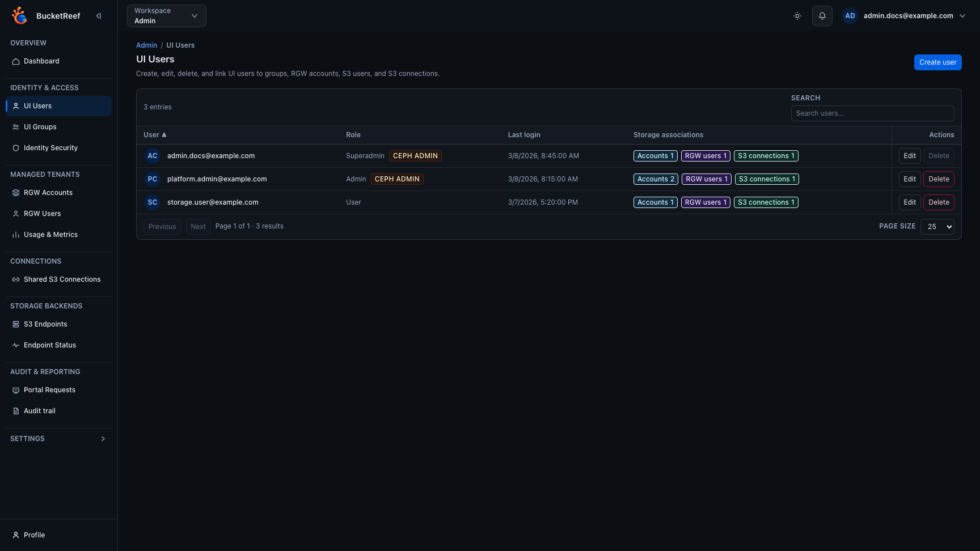Click the Next page button
The height and width of the screenshot is (551, 980).
pyautogui.click(x=198, y=227)
